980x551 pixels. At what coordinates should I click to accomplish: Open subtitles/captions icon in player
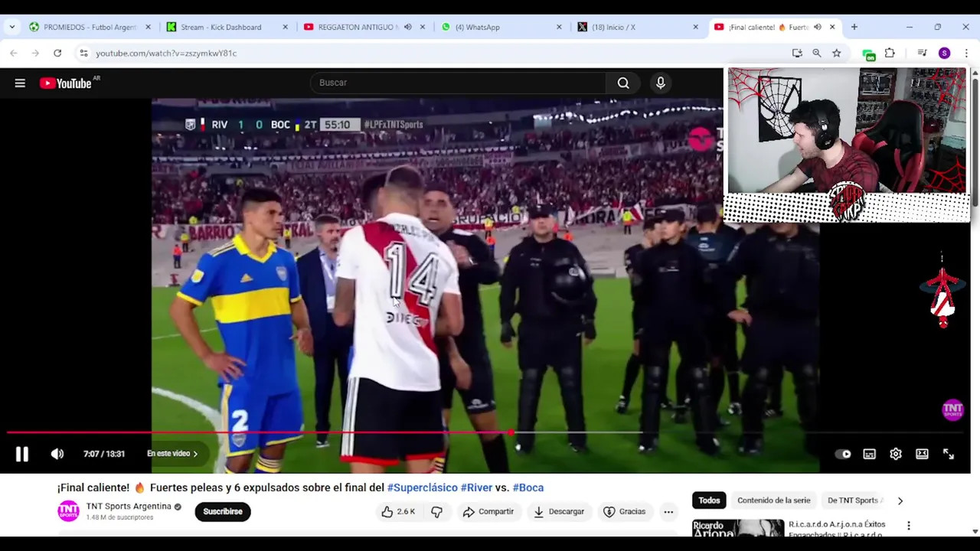pyautogui.click(x=870, y=454)
